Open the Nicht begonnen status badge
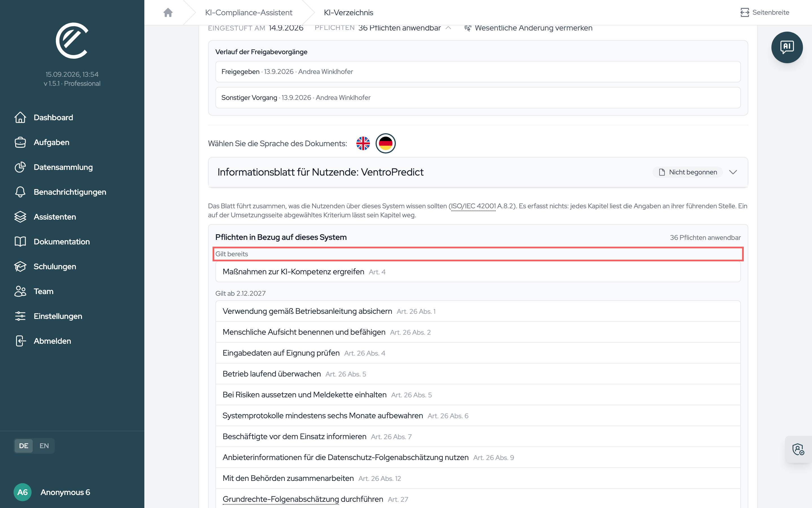Image resolution: width=812 pixels, height=508 pixels. (x=687, y=172)
